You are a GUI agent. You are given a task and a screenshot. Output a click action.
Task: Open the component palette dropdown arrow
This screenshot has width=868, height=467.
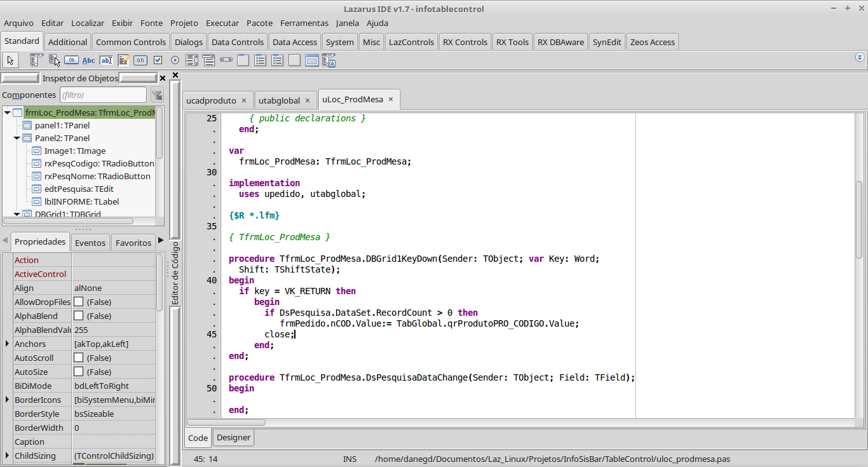tap(860, 57)
